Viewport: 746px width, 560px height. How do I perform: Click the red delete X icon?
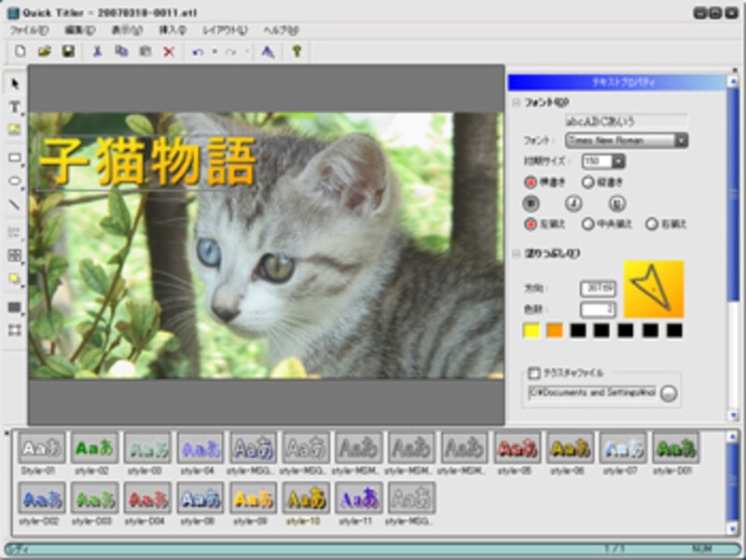click(169, 52)
